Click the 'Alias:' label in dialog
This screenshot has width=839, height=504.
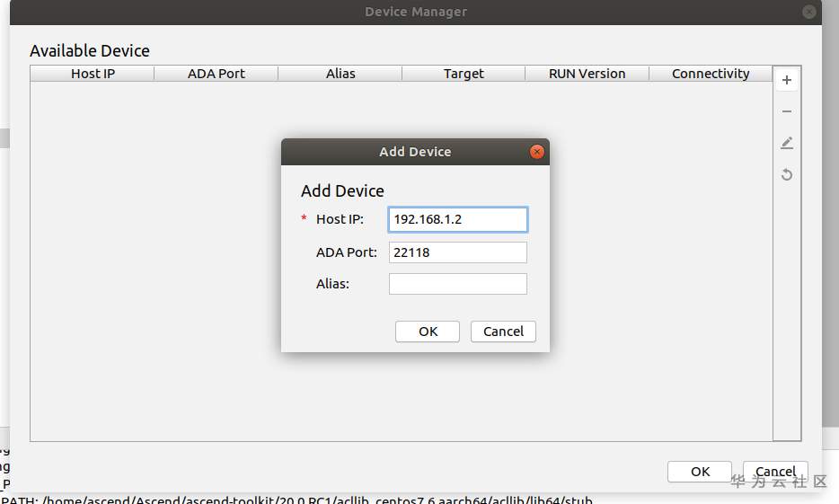332,284
